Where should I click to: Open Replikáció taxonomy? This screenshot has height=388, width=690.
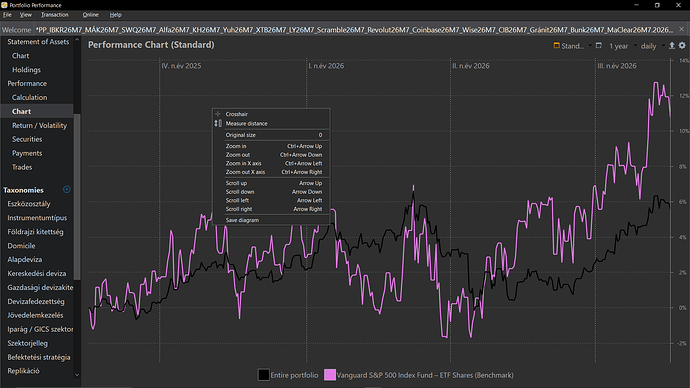click(23, 371)
